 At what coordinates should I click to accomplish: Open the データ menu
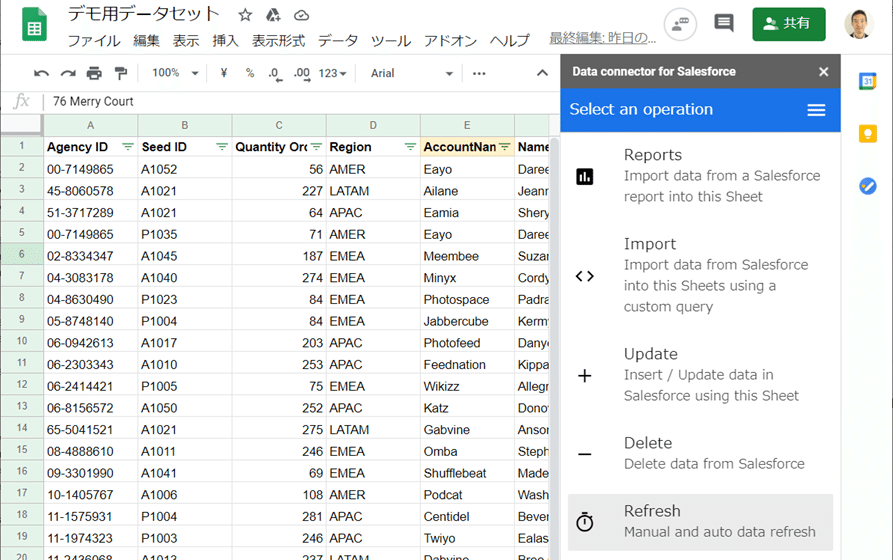point(338,41)
